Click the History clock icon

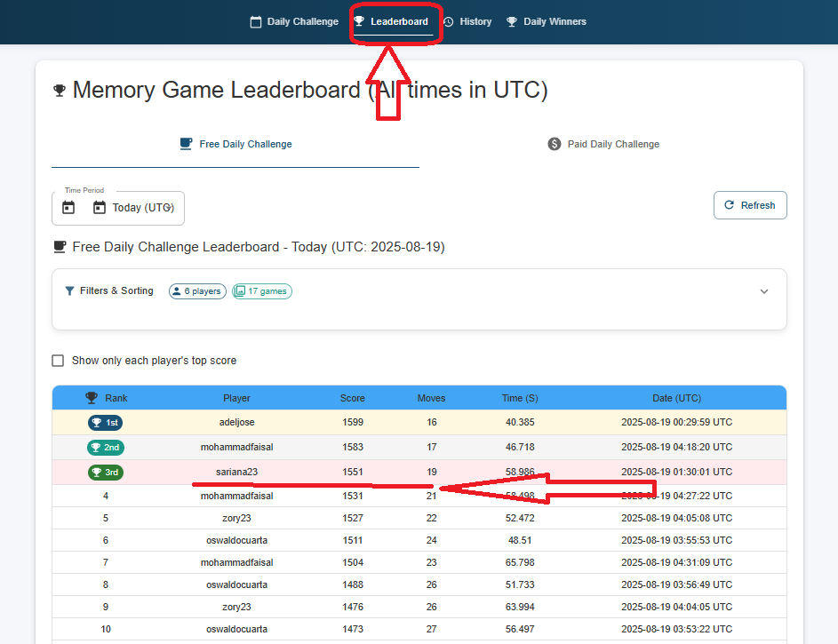449,22
